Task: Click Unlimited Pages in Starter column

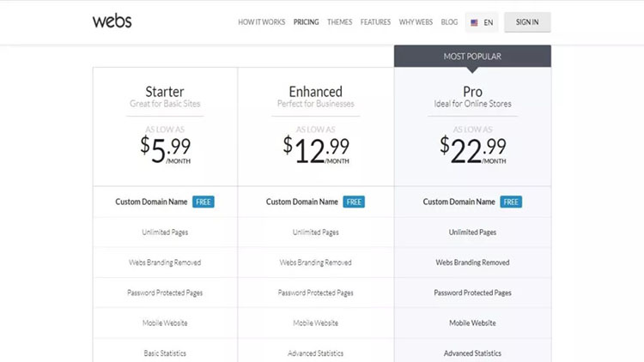Action: pyautogui.click(x=165, y=232)
